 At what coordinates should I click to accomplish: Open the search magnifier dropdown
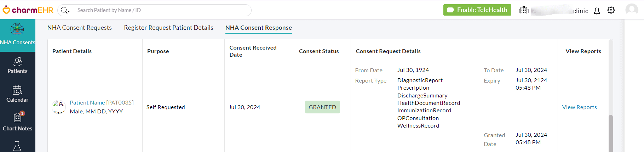[65, 10]
